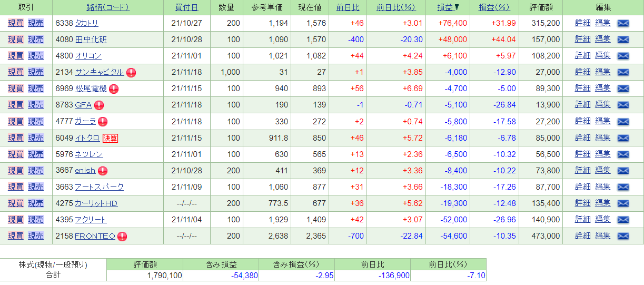Open the ガーラ stock link
The height and width of the screenshot is (285, 644).
85,121
